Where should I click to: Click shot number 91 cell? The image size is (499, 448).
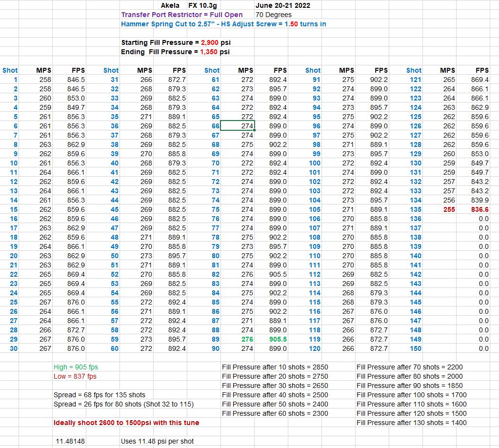[317, 80]
